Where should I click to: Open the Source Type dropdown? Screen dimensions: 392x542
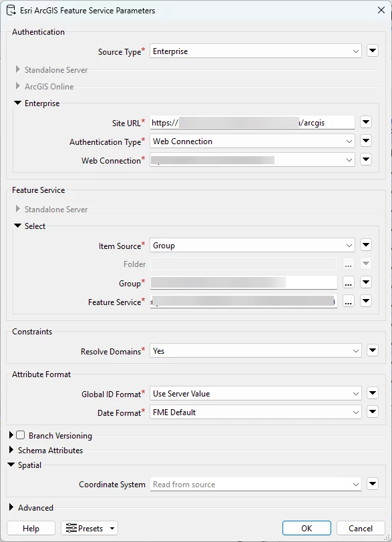click(256, 51)
